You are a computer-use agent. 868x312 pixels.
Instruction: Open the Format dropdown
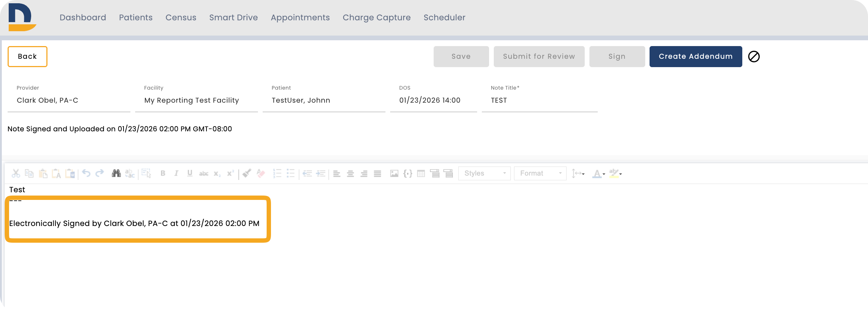(x=540, y=173)
